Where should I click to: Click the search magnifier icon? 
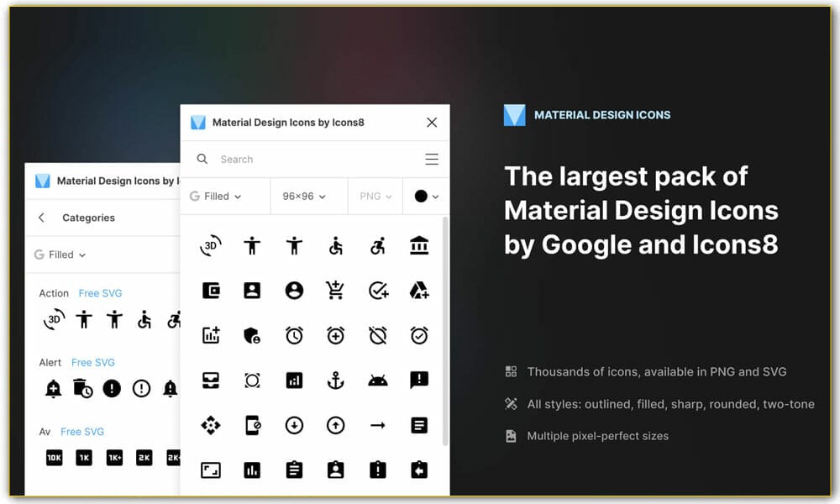[x=202, y=159]
